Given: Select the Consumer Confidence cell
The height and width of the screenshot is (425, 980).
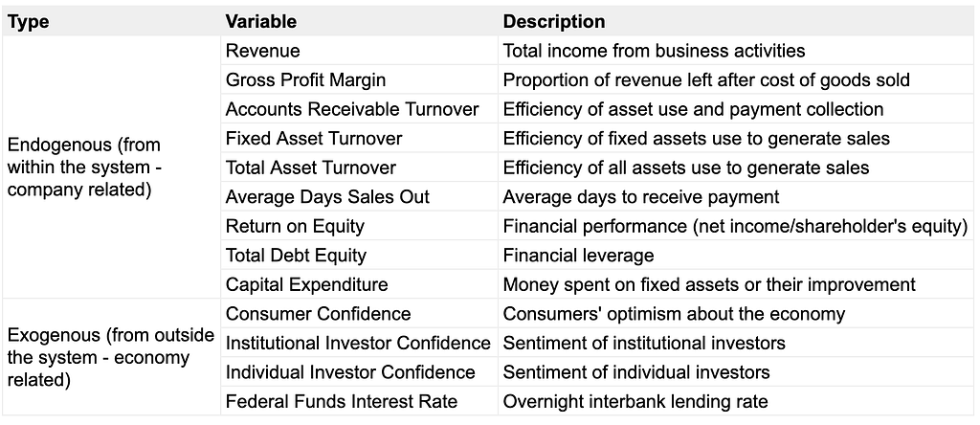Looking at the screenshot, I should point(360,313).
